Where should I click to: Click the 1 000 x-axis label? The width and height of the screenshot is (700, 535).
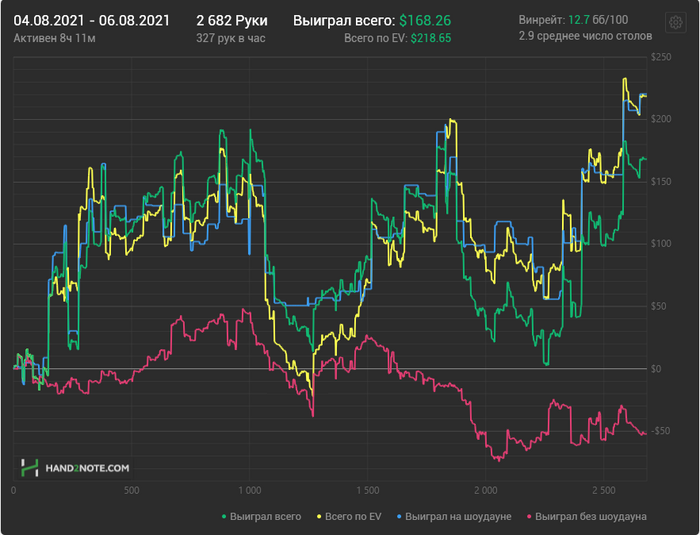tap(250, 490)
